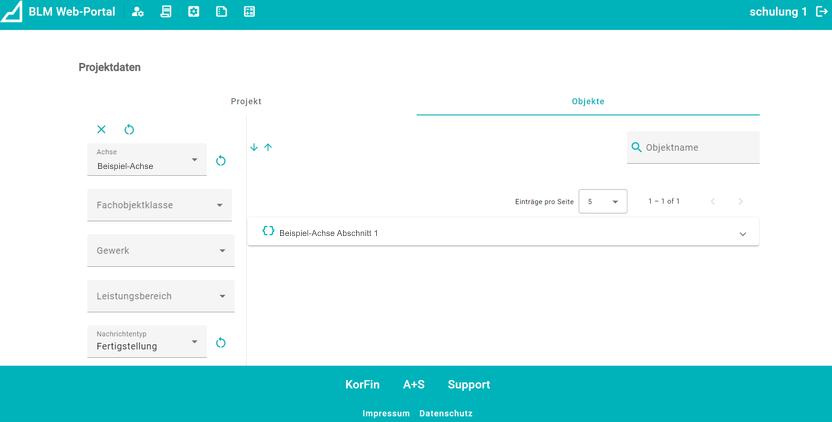Sort objects ascending with up arrow
The image size is (832, 422).
[268, 148]
